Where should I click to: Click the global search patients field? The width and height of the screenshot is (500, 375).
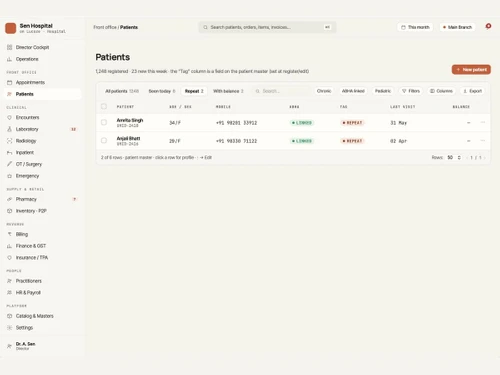point(267,27)
